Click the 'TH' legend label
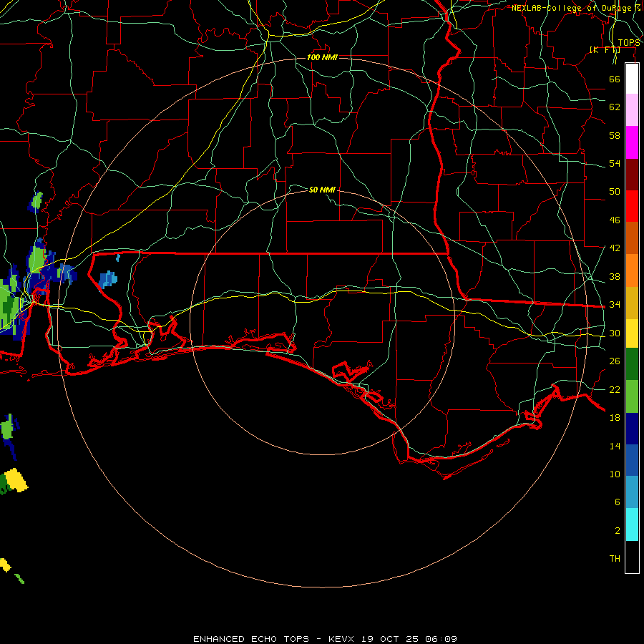The image size is (644, 644). (615, 559)
